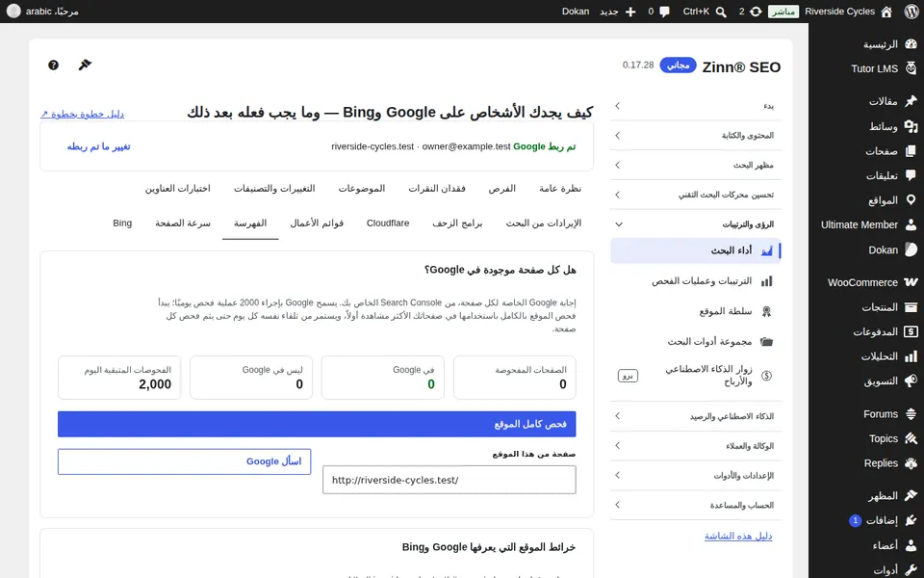Open the Riverside Cycles home icon
Viewport: 924px width, 578px height.
(x=886, y=12)
